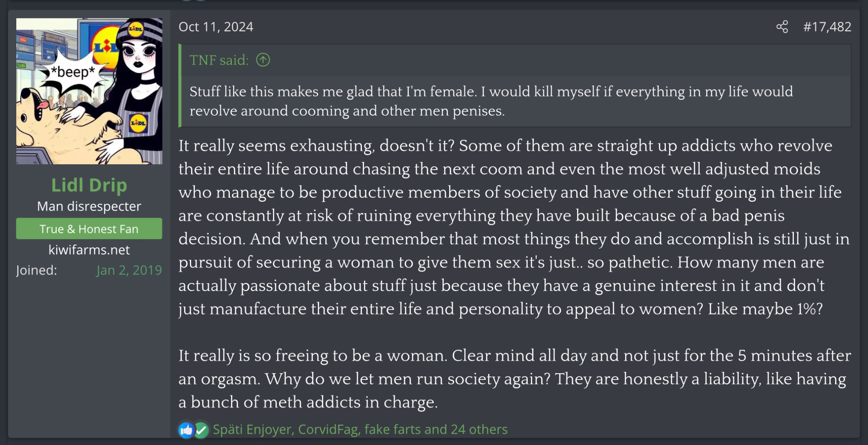Click the "Man disrespecter" user title
This screenshot has height=445, width=868.
pyautogui.click(x=89, y=207)
